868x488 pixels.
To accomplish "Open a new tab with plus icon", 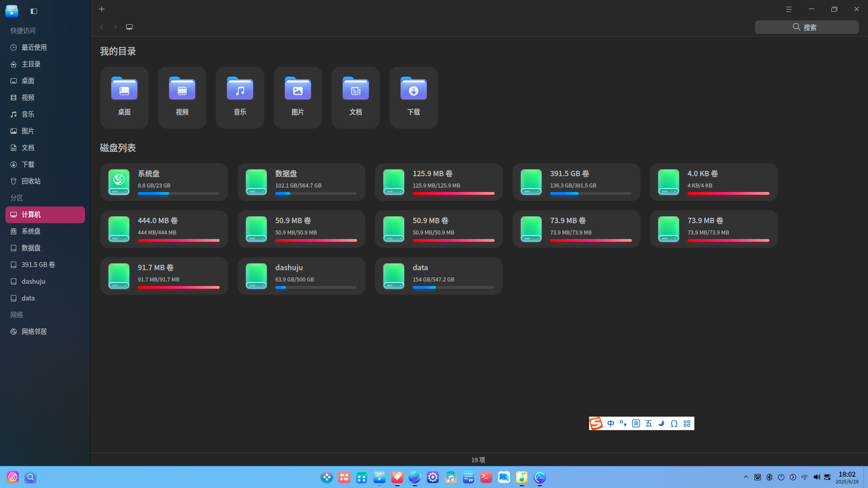I will (102, 9).
